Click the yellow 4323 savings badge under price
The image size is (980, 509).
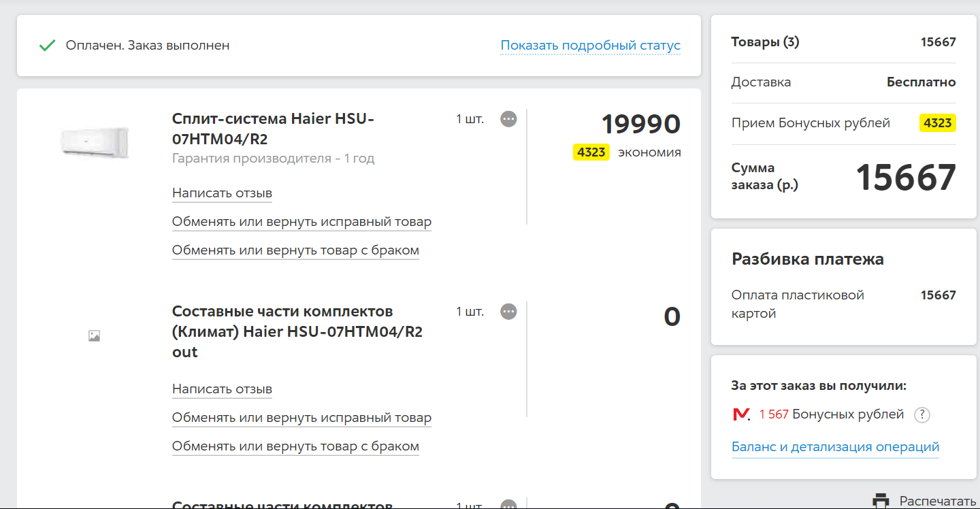[x=591, y=152]
